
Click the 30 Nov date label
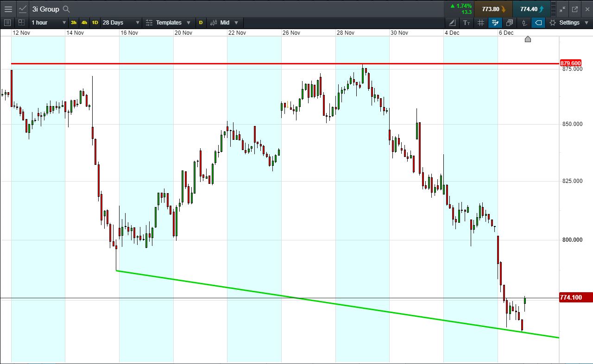click(x=399, y=33)
